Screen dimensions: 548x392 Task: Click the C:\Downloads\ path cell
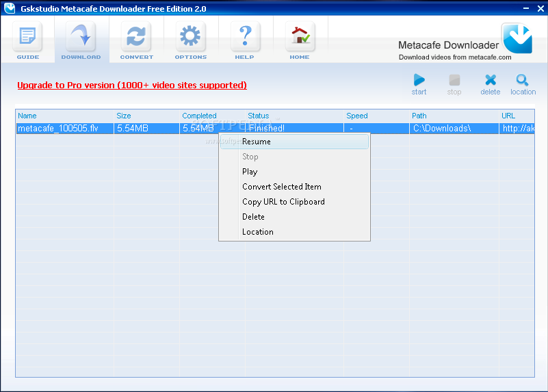click(x=454, y=128)
